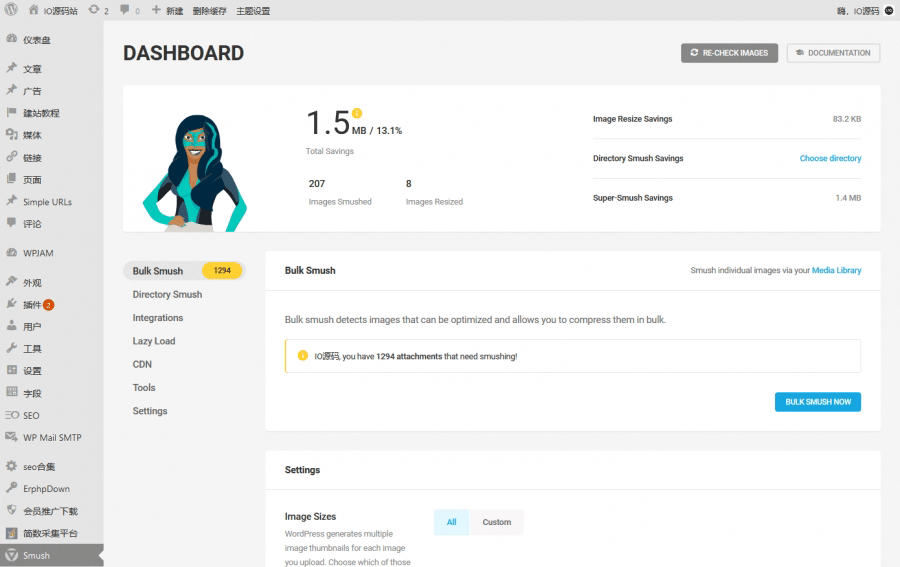
Task: Click the 83.2 KB resize savings value
Action: click(x=847, y=119)
